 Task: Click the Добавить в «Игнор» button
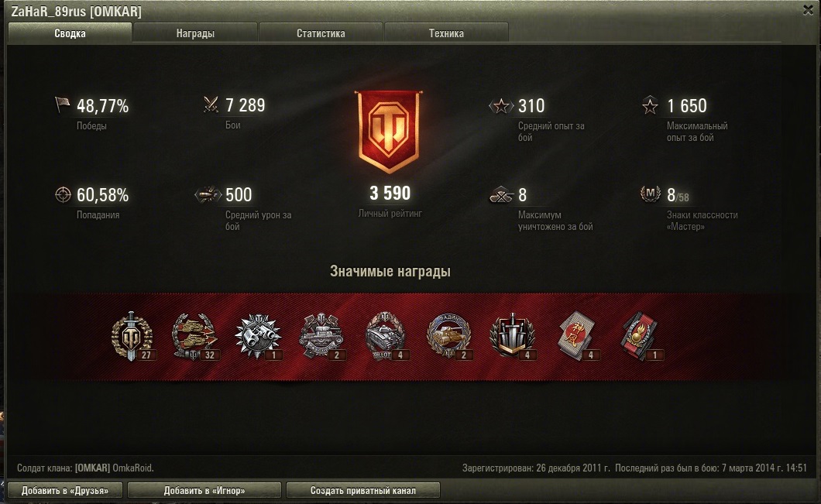pyautogui.click(x=204, y=490)
